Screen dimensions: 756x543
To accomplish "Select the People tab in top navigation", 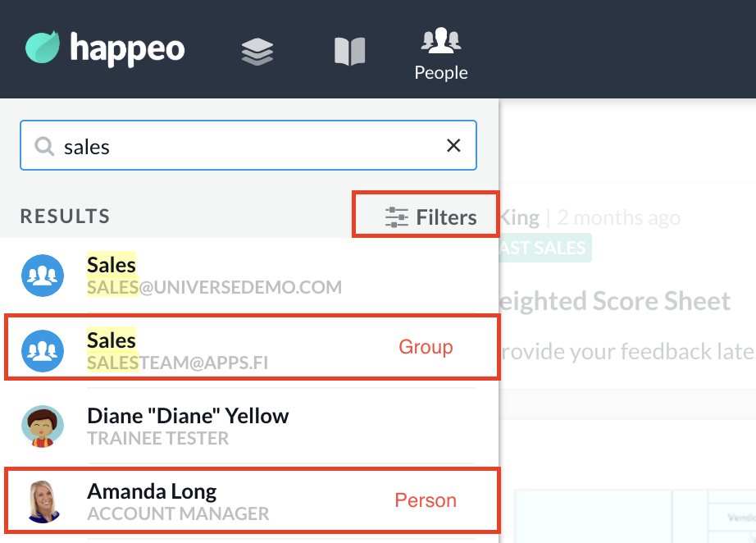I will pos(440,54).
